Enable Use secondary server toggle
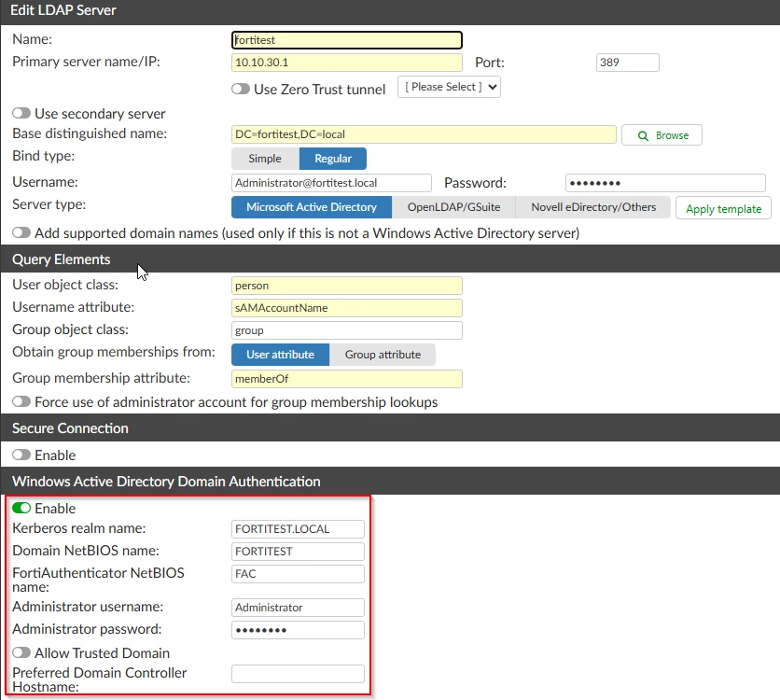The image size is (780, 700). pyautogui.click(x=21, y=114)
